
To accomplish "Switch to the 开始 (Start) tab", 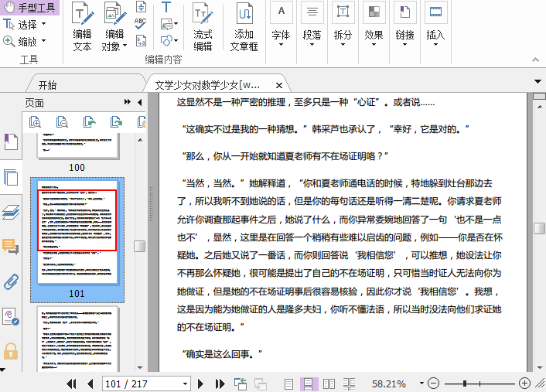I will pos(47,85).
